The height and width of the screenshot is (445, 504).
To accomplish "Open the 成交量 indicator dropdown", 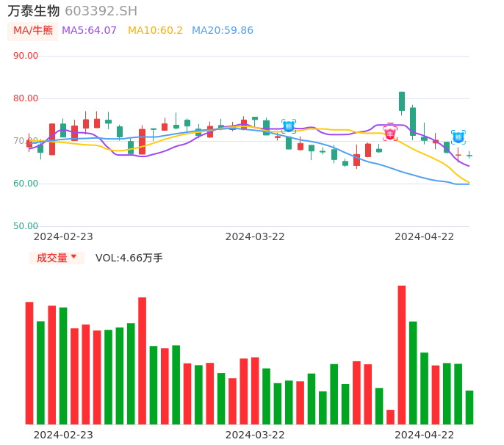I will pyautogui.click(x=57, y=258).
